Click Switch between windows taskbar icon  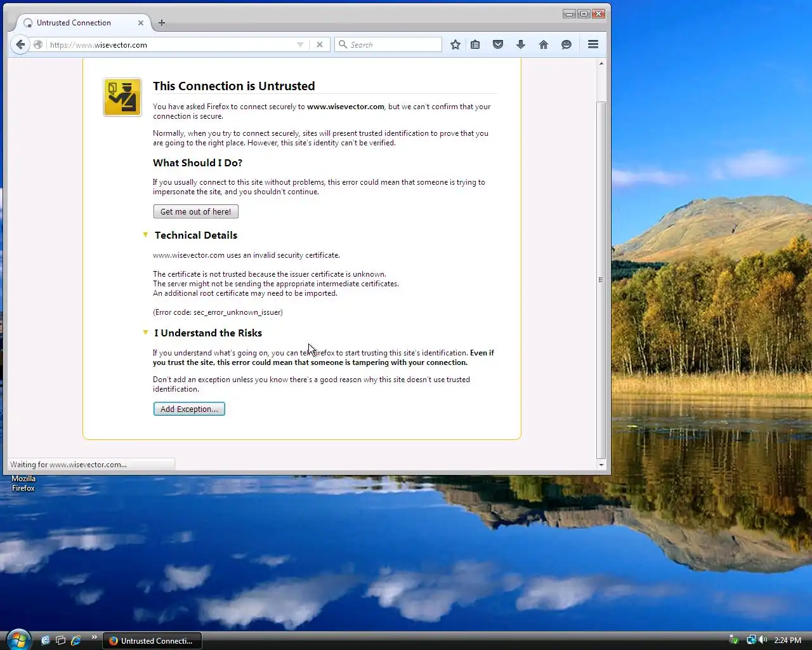pyautogui.click(x=61, y=640)
